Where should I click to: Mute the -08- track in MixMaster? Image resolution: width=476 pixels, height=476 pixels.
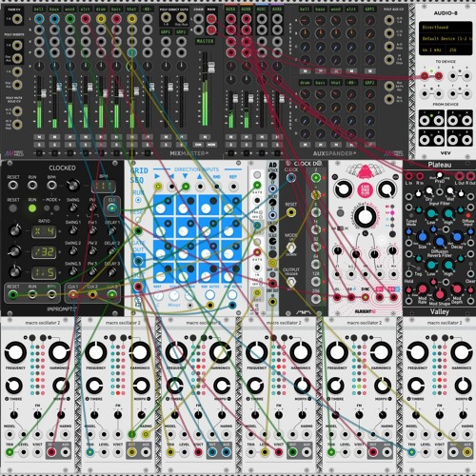coord(148,137)
